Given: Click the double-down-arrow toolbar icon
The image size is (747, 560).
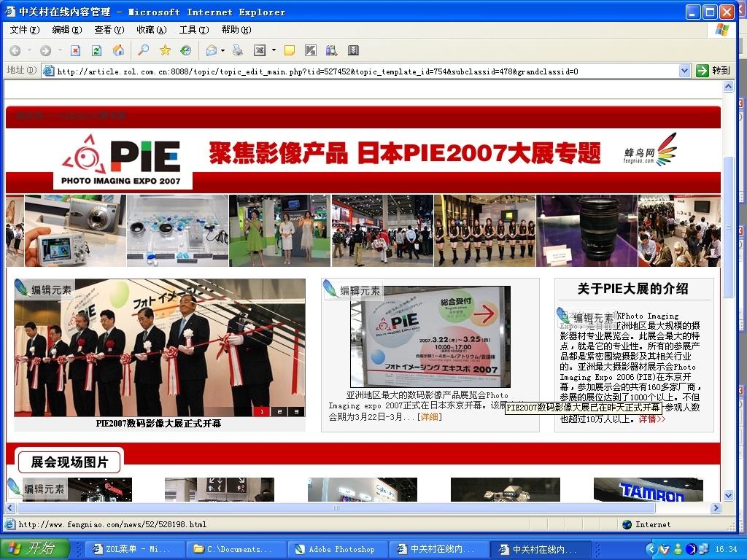Looking at the screenshot, I should 353,50.
